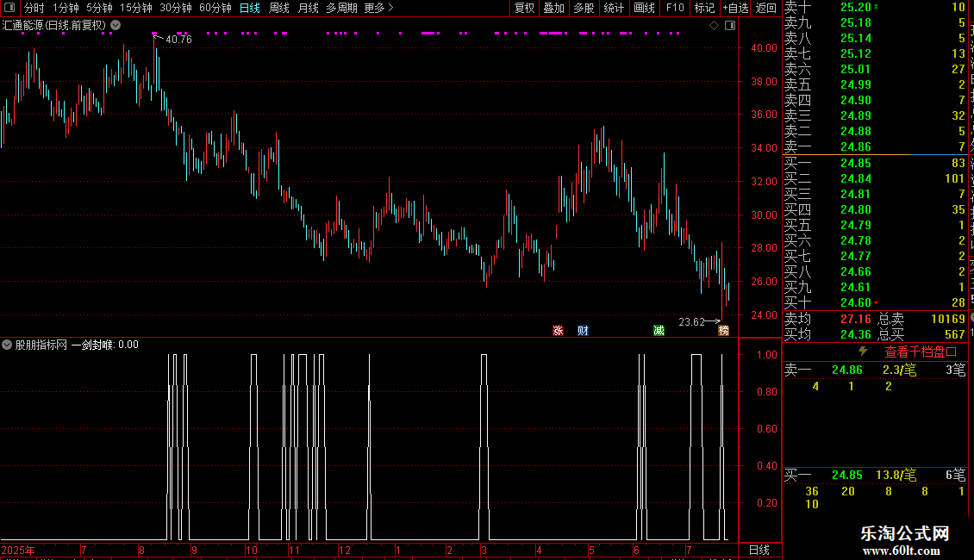This screenshot has width=974, height=560.
Task: Click the 总卖 volume 10169
Action: pos(948,319)
